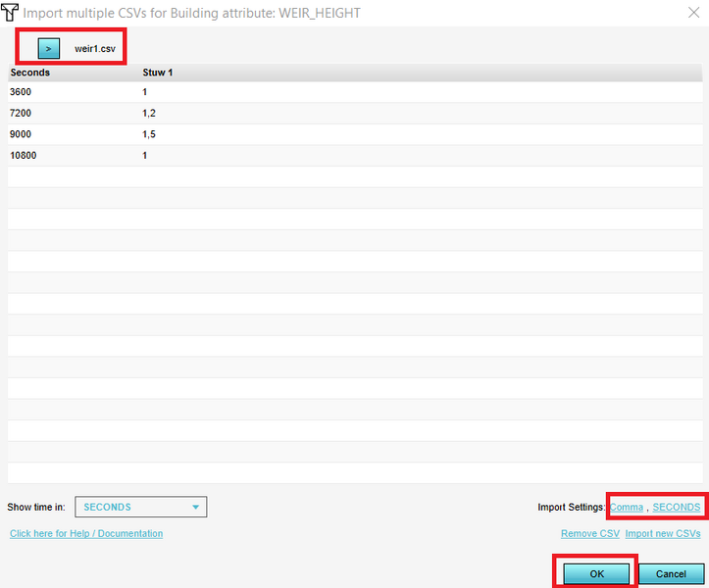Viewport: 709px width, 588px height.
Task: Click the T-shaped application icon in title bar
Action: pos(10,13)
